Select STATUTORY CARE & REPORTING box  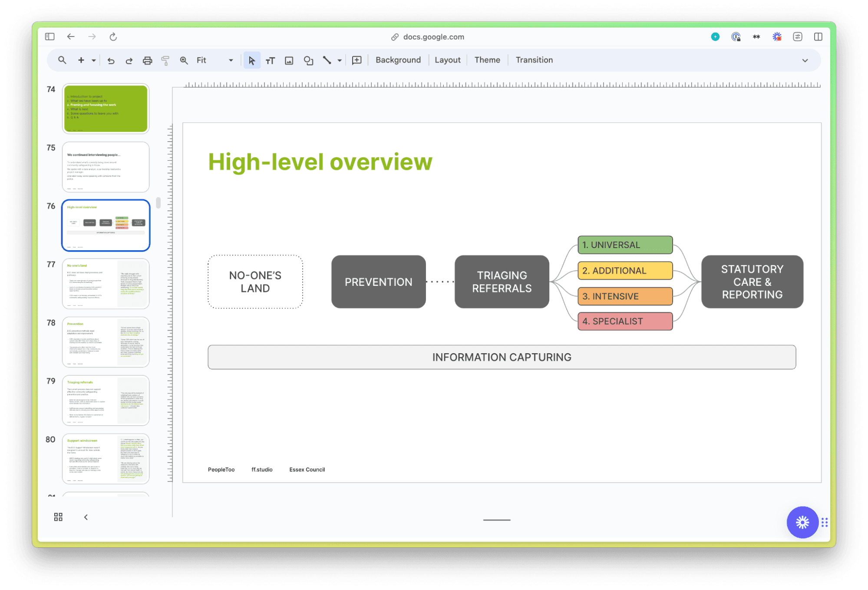click(x=752, y=282)
